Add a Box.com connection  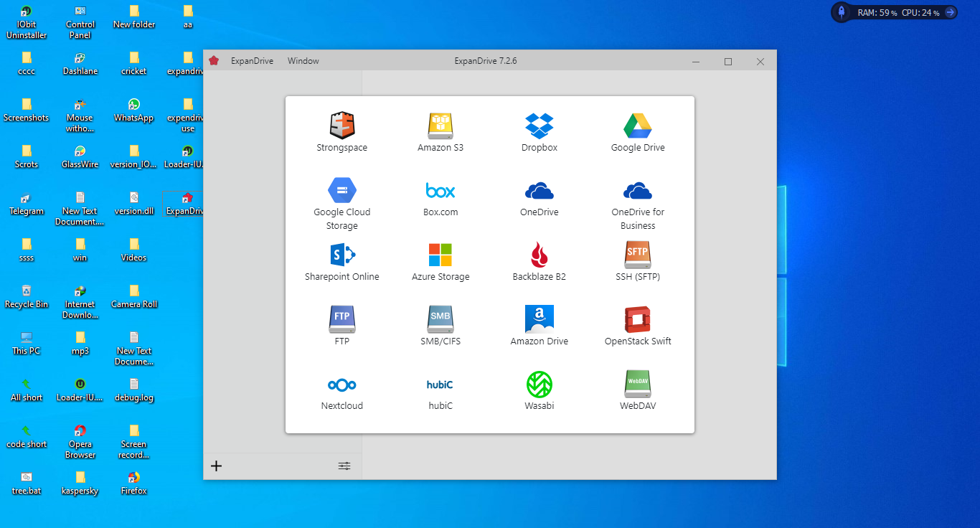(440, 197)
